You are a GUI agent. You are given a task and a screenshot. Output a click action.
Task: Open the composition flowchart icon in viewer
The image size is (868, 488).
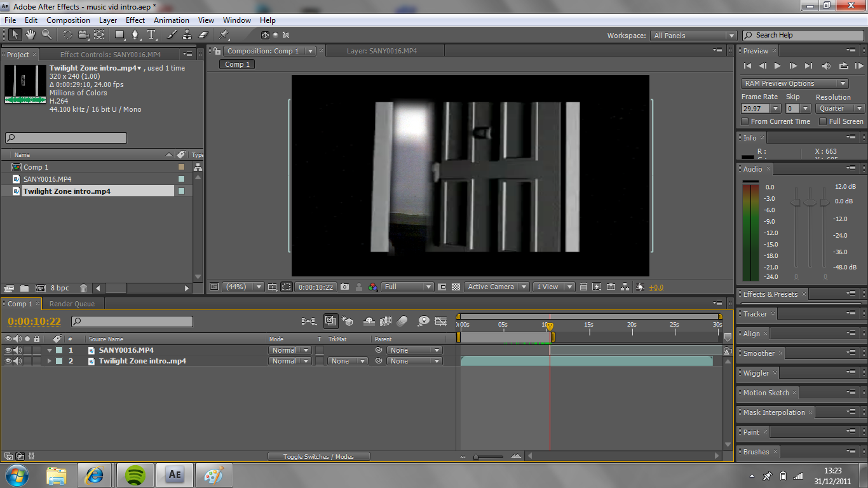(625, 287)
